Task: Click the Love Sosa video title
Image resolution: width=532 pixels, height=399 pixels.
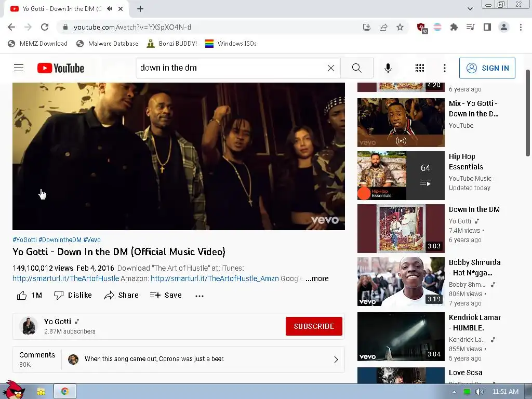Action: point(465,373)
